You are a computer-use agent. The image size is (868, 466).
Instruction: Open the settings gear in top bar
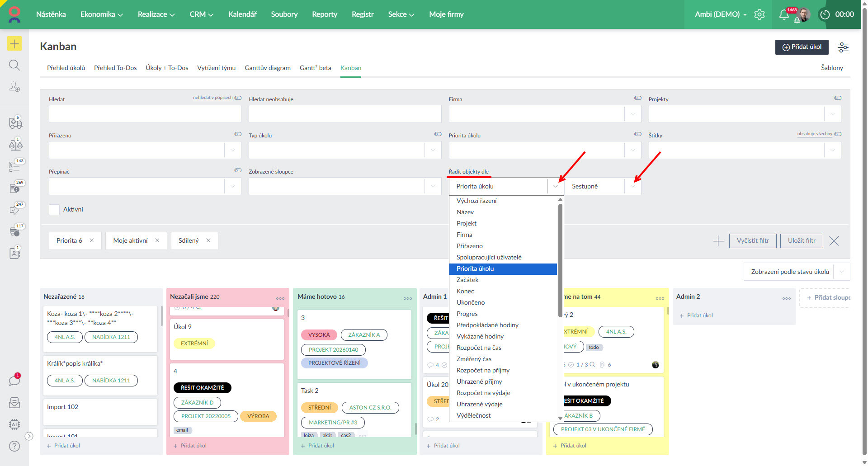coord(759,14)
